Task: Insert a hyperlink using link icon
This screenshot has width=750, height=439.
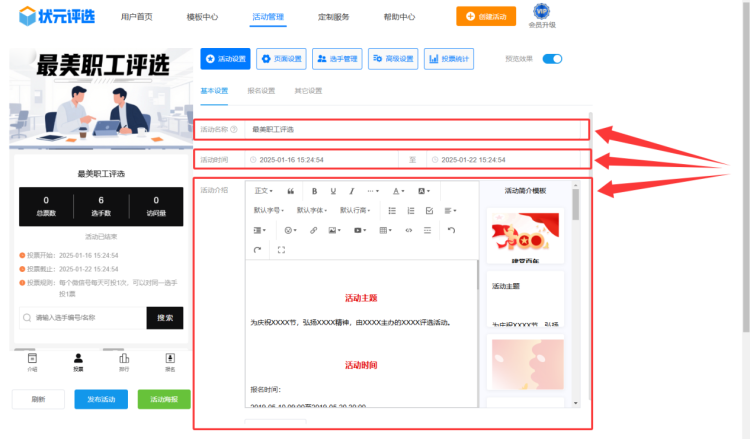Action: pyautogui.click(x=314, y=230)
